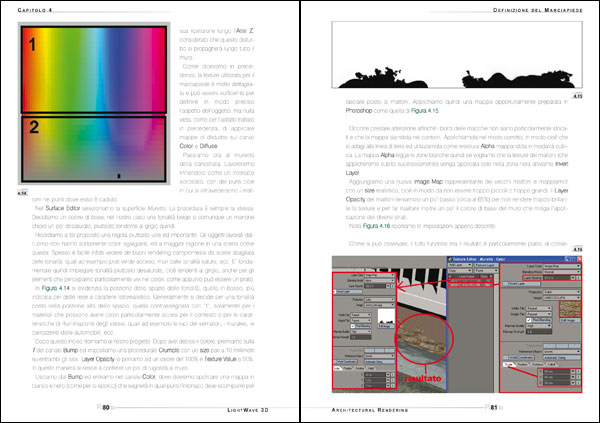Select first layer row in Texture Editor list
This screenshot has width=600, height=423.
point(471,281)
